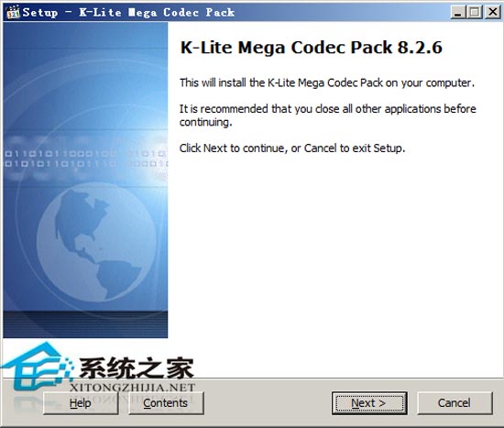Open the Help button
Viewport: 504px width, 428px height.
point(81,403)
